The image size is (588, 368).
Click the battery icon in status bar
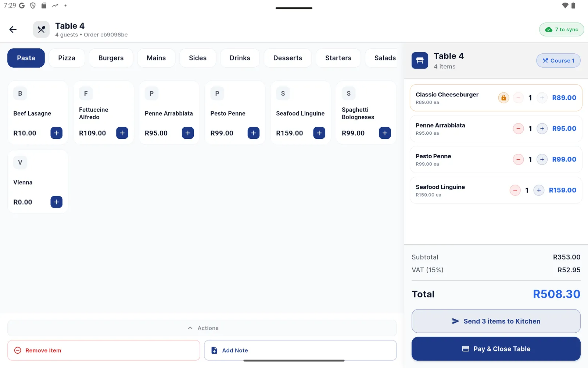click(573, 6)
